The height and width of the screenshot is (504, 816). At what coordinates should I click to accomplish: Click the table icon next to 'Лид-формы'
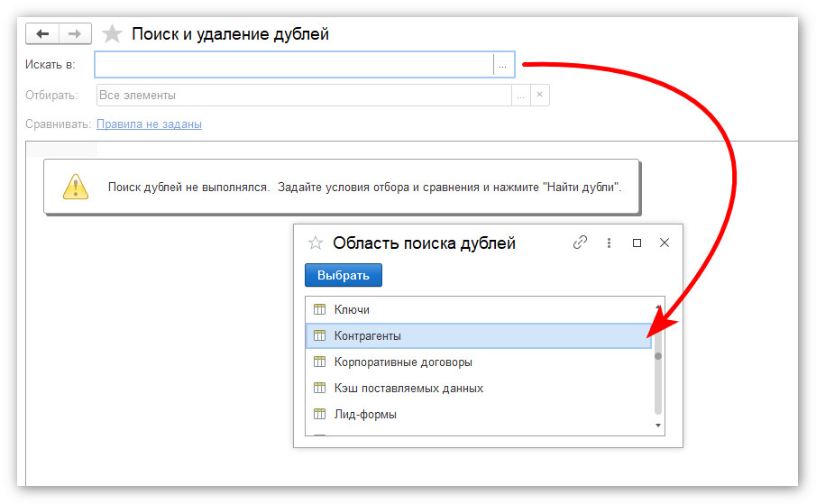pos(319,414)
